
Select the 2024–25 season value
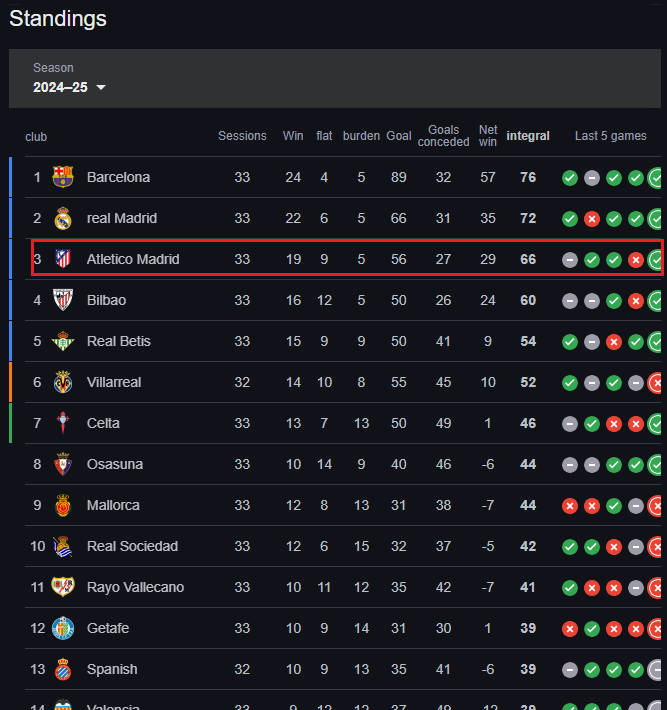click(x=60, y=87)
